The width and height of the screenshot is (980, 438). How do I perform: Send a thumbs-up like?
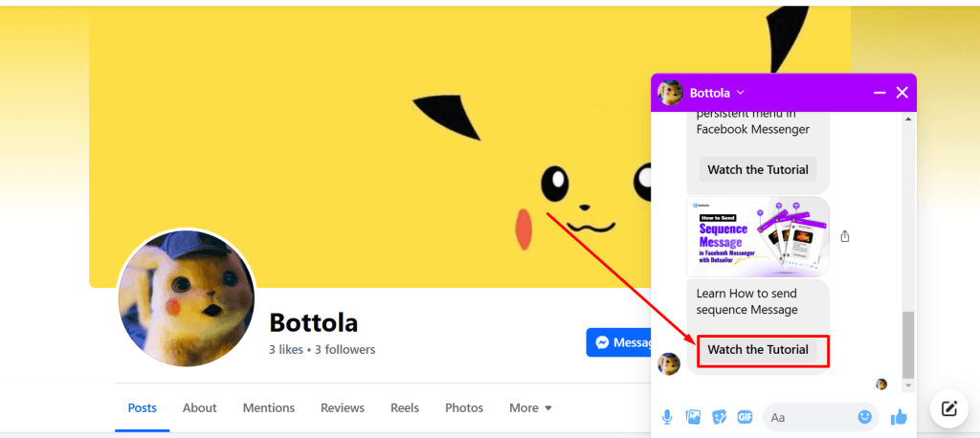coord(898,417)
